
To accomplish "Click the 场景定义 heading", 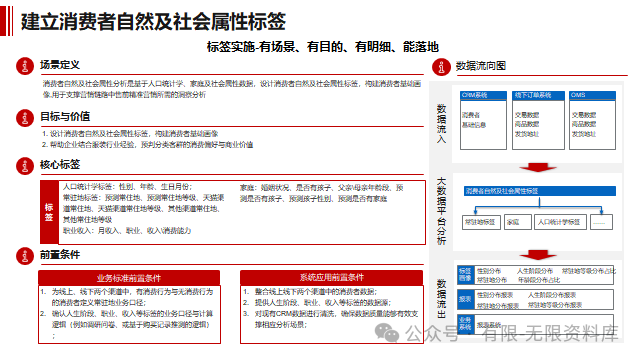I will point(60,65).
